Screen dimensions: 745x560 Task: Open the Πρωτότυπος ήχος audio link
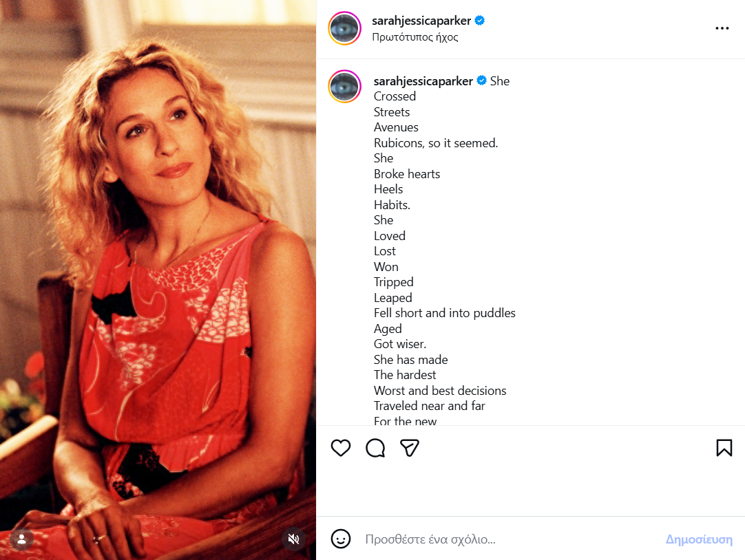(415, 37)
